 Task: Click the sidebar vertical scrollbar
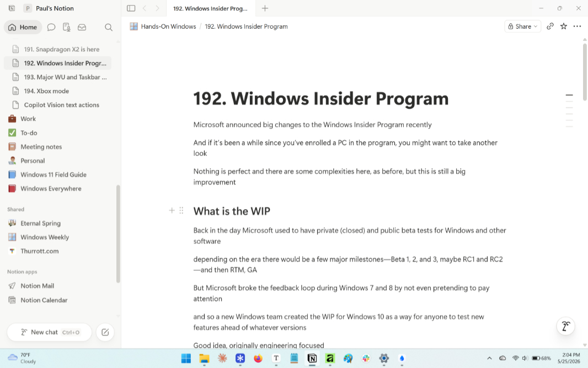pyautogui.click(x=118, y=233)
